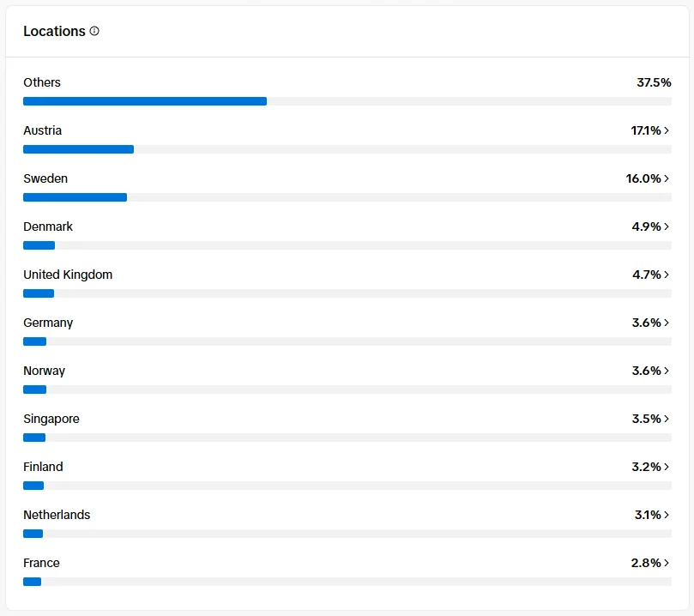Image resolution: width=694 pixels, height=616 pixels.
Task: Click the 17.1% percentage beside Austria
Action: 648,130
